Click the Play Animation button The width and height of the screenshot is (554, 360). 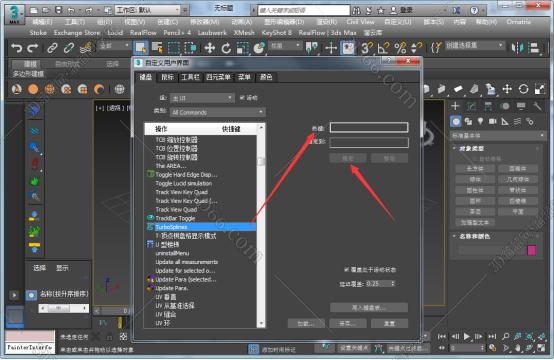click(x=467, y=337)
